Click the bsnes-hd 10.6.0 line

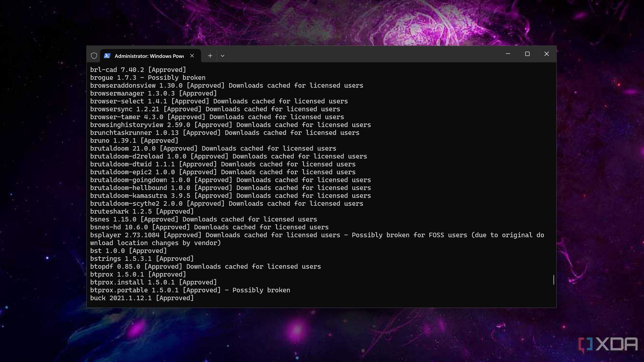[x=209, y=227]
